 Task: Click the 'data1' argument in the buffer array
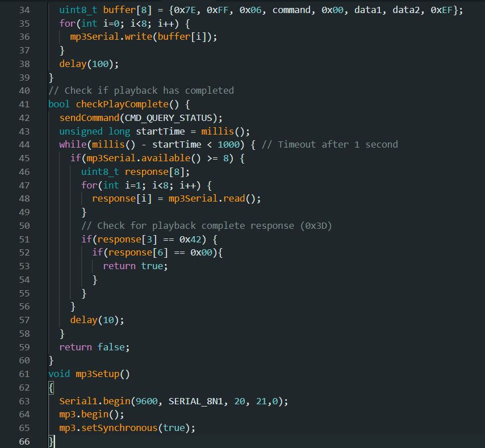point(368,10)
